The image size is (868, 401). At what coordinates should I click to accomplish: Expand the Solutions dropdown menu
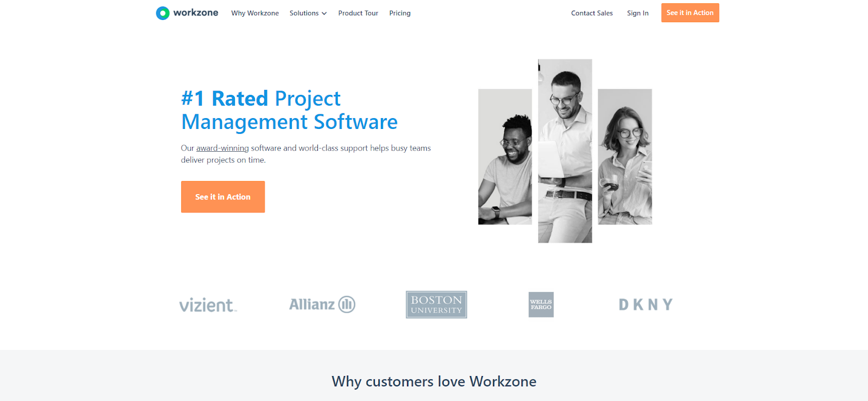(x=308, y=13)
